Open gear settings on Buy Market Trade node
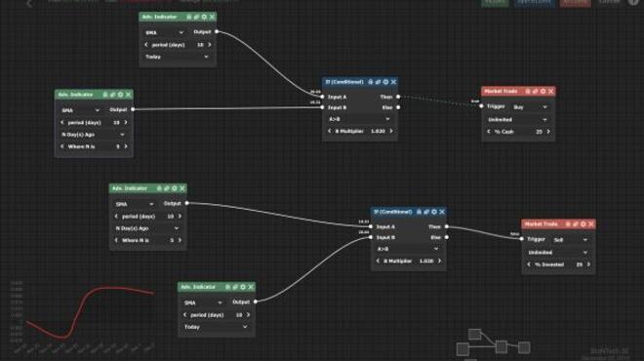The image size is (644, 361). (543, 91)
